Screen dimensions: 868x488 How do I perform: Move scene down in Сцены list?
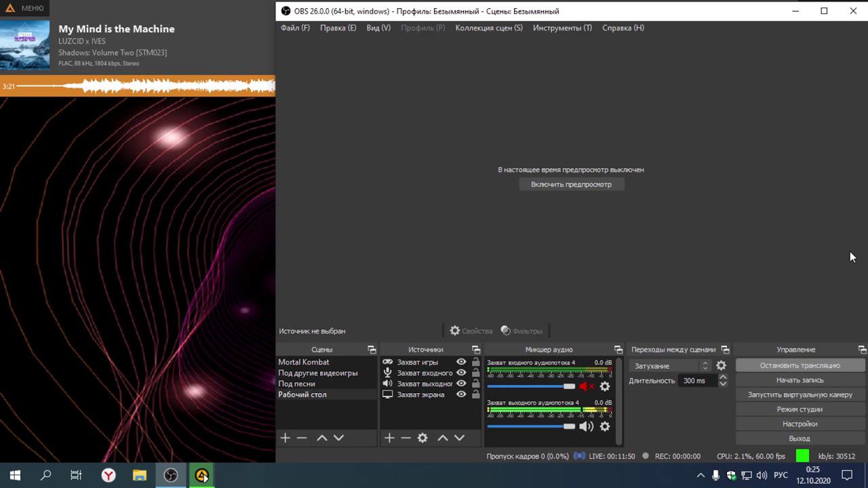(x=338, y=438)
